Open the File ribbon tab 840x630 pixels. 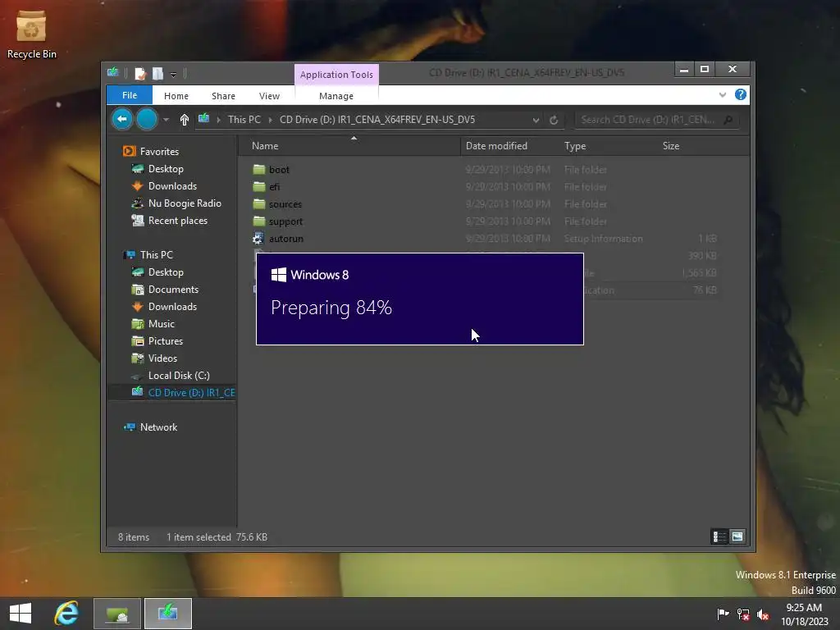pos(129,95)
